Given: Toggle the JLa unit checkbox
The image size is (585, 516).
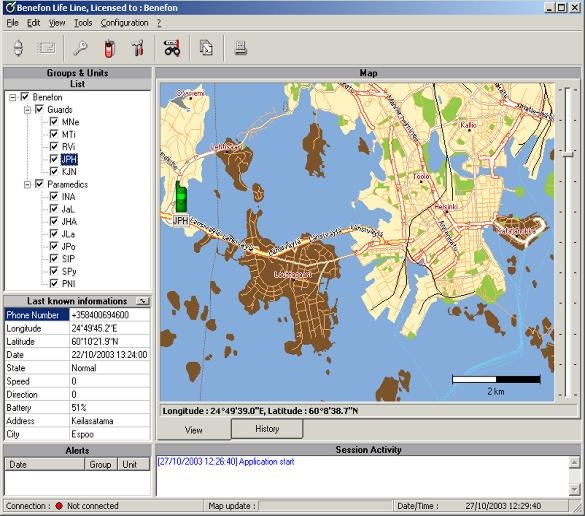Looking at the screenshot, I should tap(54, 234).
